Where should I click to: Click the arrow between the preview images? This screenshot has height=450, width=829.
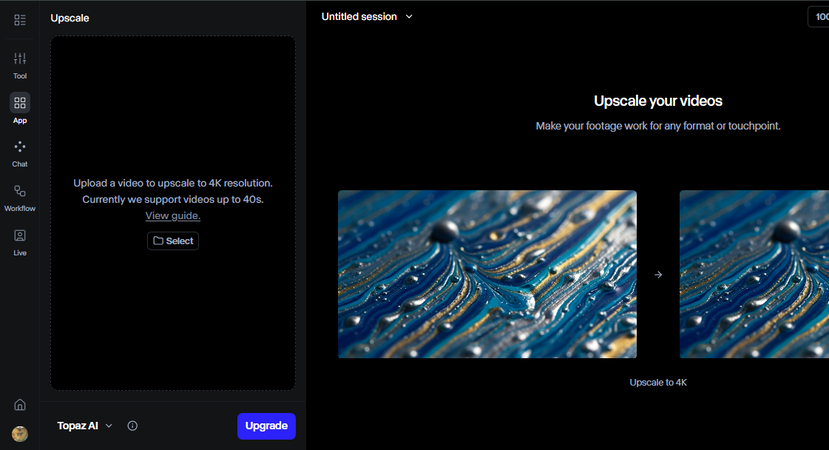pyautogui.click(x=658, y=274)
